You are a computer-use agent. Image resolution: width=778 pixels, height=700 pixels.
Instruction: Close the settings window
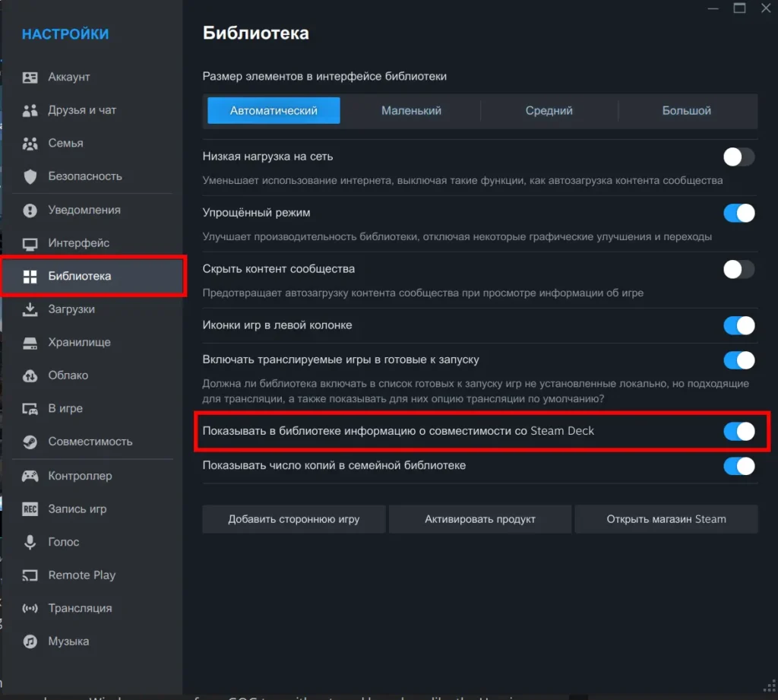click(766, 8)
